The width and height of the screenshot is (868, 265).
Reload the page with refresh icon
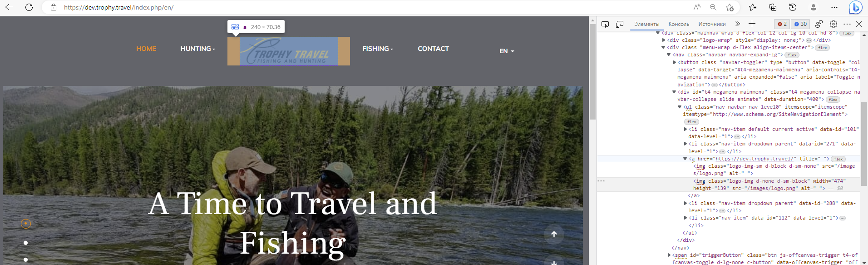pos(29,7)
